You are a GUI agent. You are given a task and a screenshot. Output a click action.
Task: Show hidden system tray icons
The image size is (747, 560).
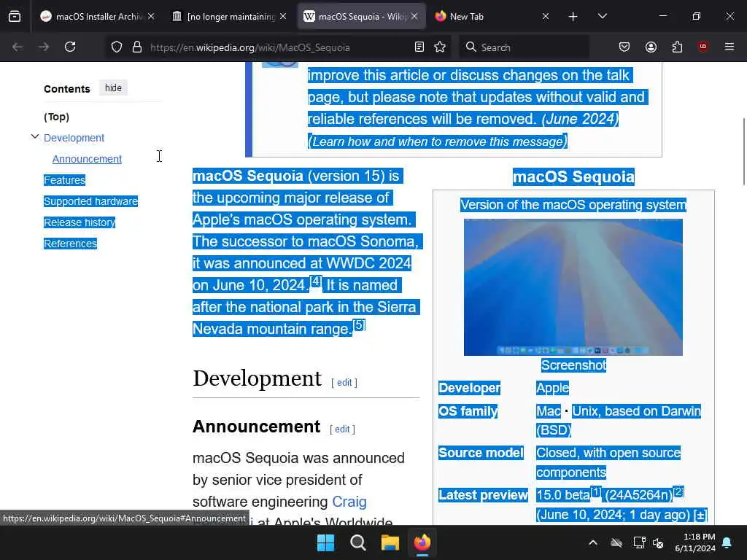tap(593, 542)
